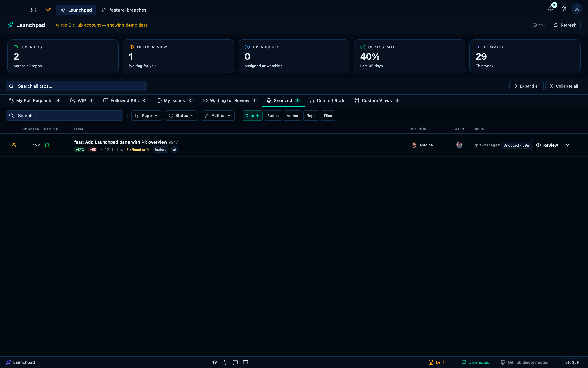Click the reviewer avatar in the With column
Screen dimensions: 588x368
pos(459,145)
